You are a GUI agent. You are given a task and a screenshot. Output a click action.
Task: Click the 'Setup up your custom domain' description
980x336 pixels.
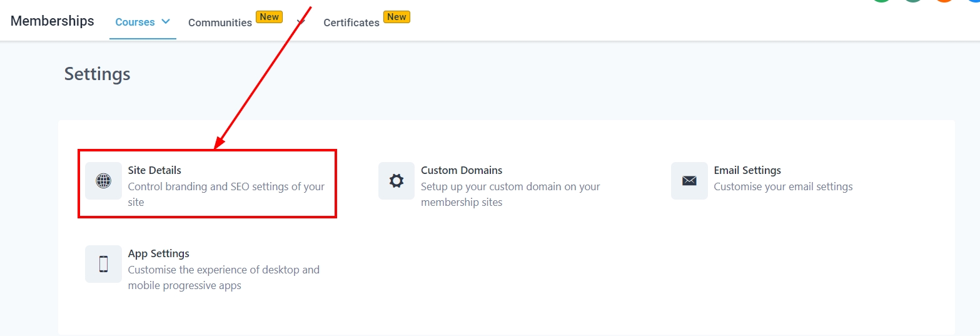coord(510,186)
